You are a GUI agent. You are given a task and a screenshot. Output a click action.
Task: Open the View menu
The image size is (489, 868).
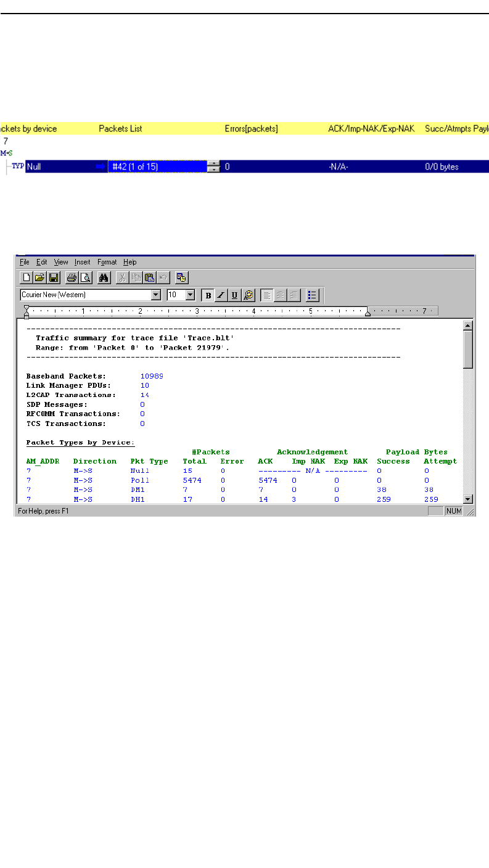pos(61,262)
